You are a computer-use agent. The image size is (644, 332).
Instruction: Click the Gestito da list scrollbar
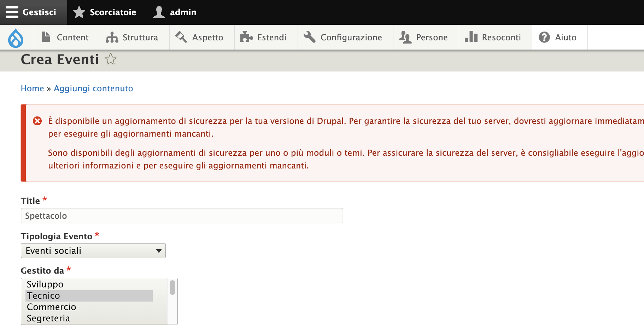coord(172,287)
